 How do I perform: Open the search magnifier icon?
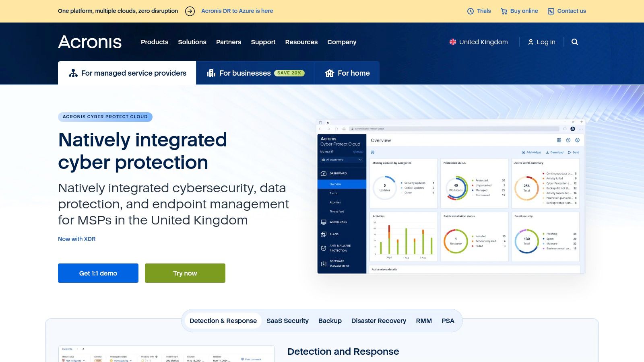(x=575, y=42)
